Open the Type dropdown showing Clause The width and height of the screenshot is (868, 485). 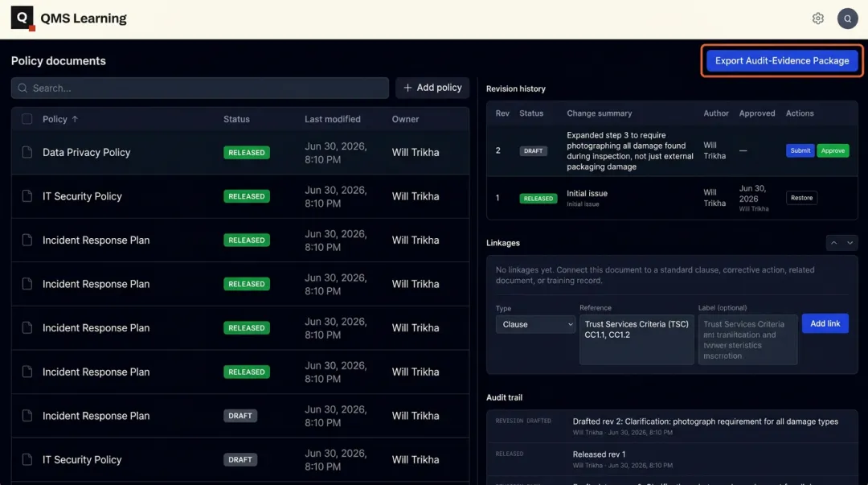[x=535, y=324]
